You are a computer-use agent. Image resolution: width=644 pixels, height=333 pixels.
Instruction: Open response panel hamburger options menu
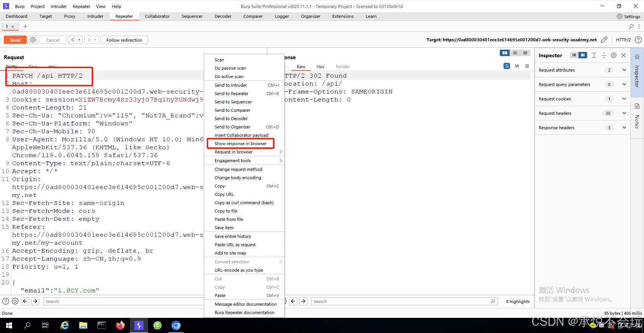coord(527,66)
